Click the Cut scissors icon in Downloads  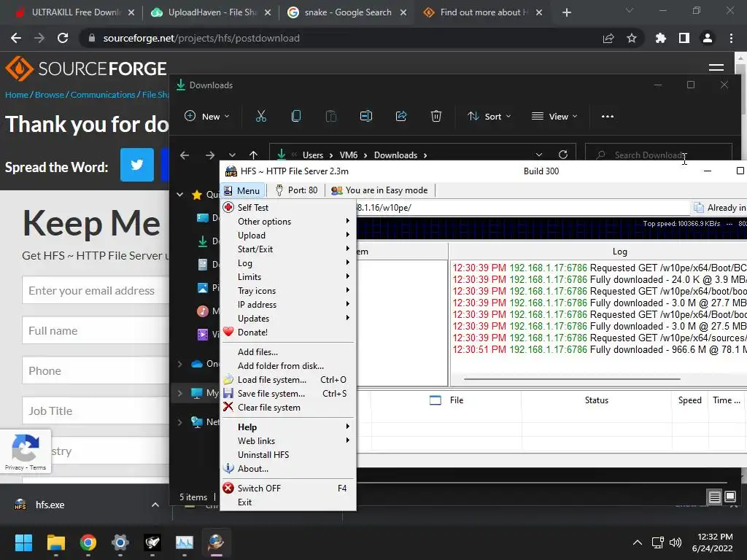(x=261, y=116)
